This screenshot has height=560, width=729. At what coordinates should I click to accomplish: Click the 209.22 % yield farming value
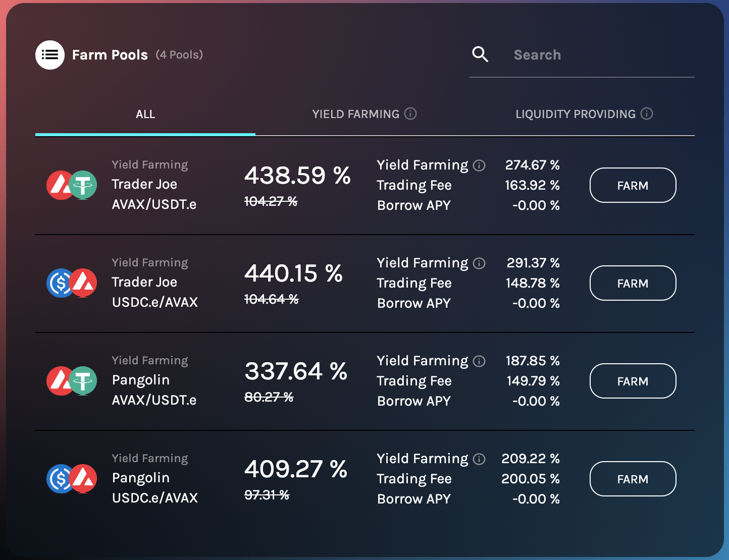coord(531,459)
